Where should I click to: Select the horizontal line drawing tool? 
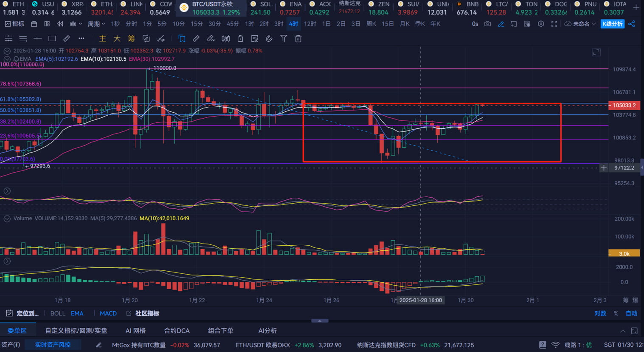[37, 39]
